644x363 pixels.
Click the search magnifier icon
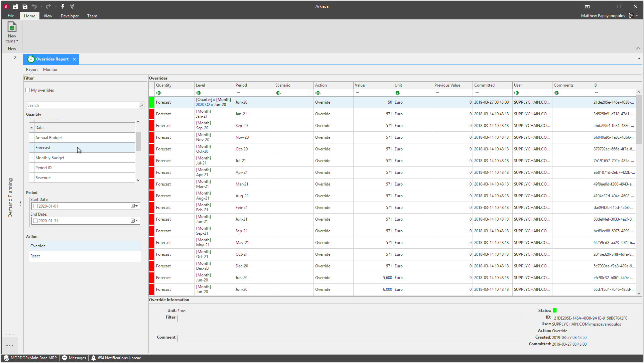[141, 105]
